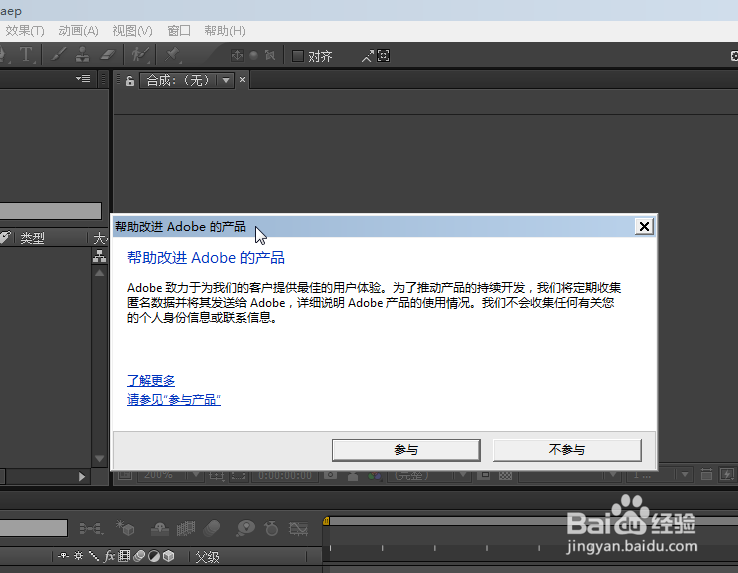Open the 请参见"参与产品" link

pos(174,400)
